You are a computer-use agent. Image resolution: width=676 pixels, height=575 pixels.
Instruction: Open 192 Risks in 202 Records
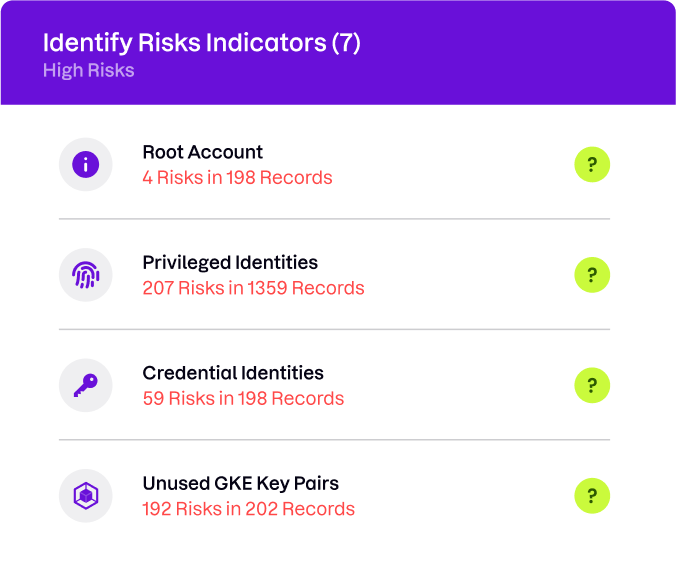coord(248,509)
